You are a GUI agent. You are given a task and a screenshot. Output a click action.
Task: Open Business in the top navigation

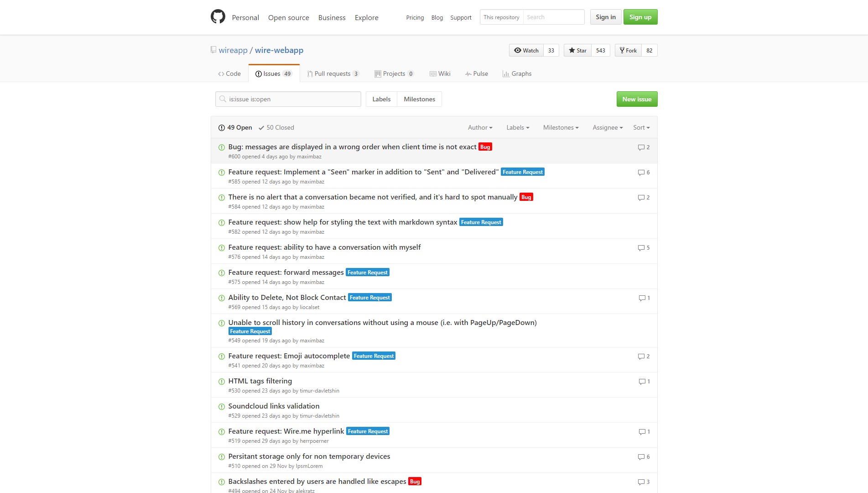[332, 17]
